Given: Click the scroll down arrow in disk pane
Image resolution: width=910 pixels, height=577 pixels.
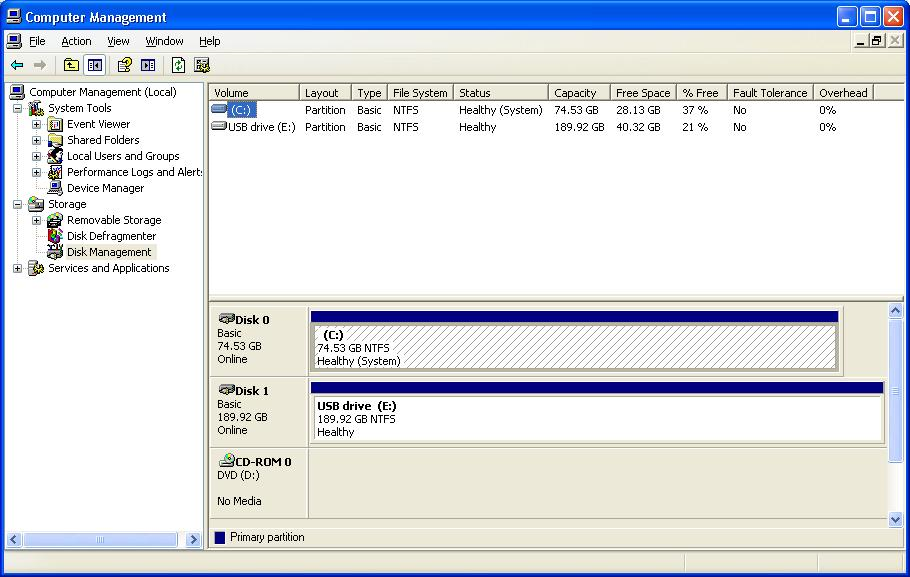Looking at the screenshot, I should pyautogui.click(x=895, y=520).
